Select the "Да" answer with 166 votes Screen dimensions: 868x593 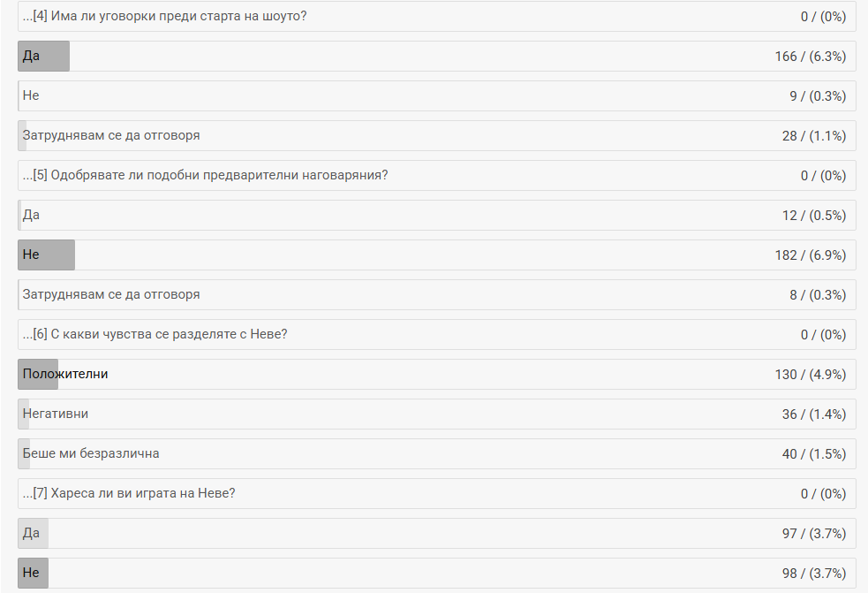(31, 56)
